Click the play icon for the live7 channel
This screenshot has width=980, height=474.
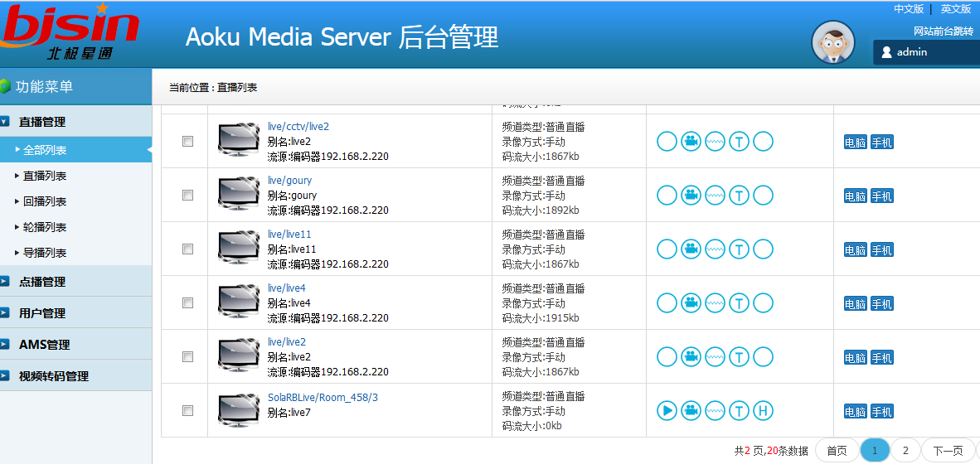(x=667, y=410)
